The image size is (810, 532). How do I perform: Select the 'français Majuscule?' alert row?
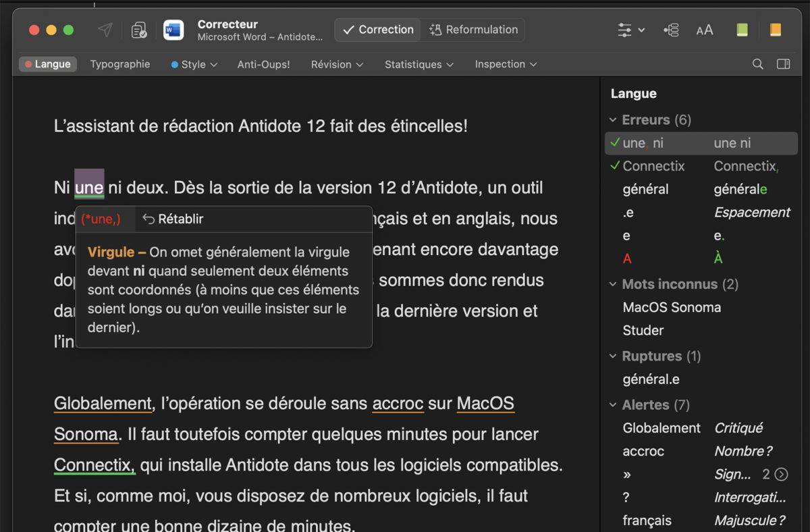click(x=701, y=521)
